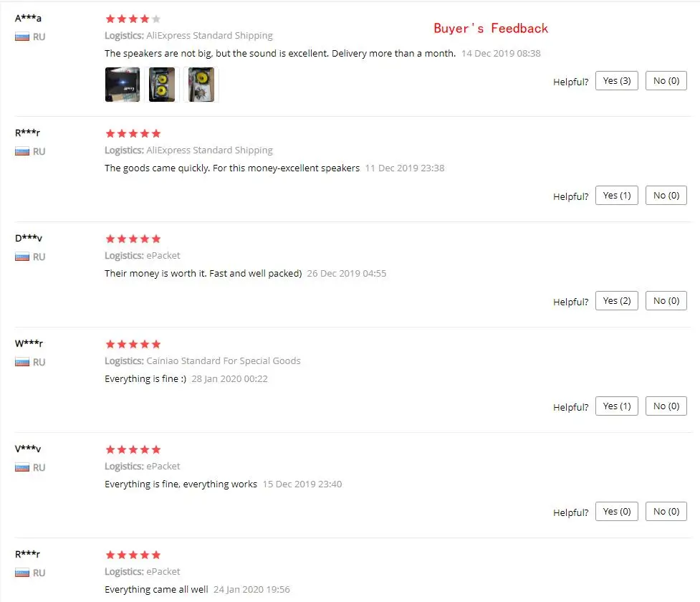This screenshot has height=602, width=700.
Task: Click the Russian flag icon beside A***a
Action: (x=22, y=37)
